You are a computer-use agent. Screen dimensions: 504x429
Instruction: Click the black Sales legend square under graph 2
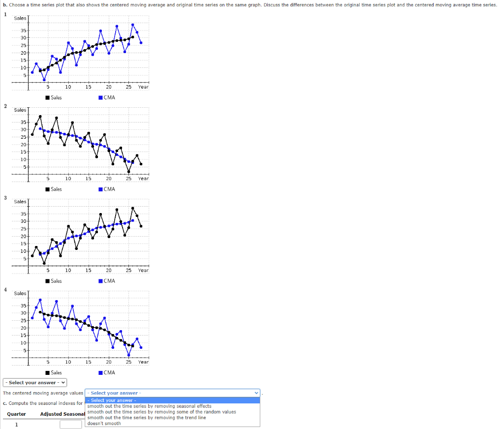pyautogui.click(x=47, y=189)
